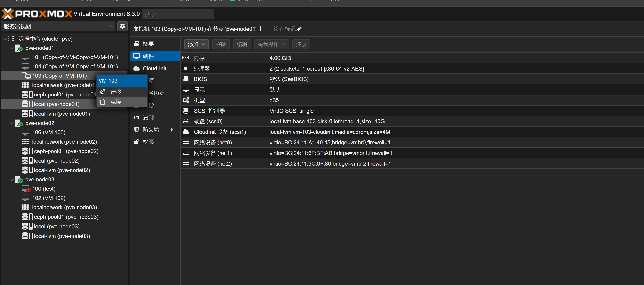Screen dimensions: 644x285
Task: Collapse the pve-node03 tree node
Action: [x=12, y=180]
